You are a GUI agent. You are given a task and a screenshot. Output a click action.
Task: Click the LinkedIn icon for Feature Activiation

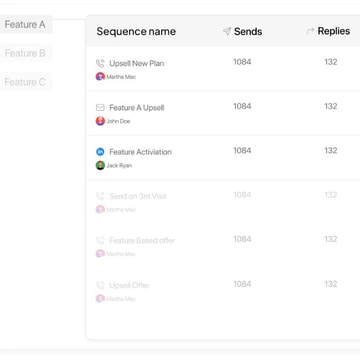100,152
